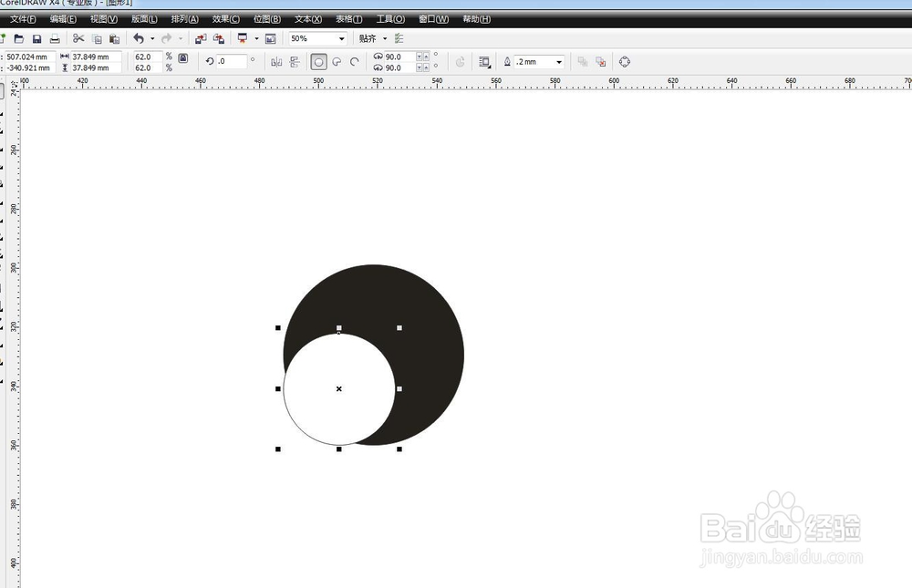Click the white circle's center X marker
912x588 pixels.
click(339, 388)
